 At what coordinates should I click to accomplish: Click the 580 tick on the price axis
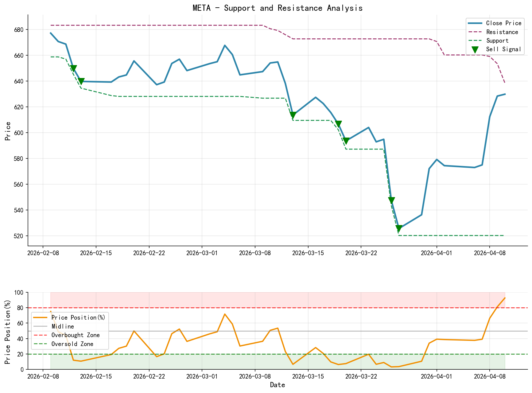tap(19, 159)
